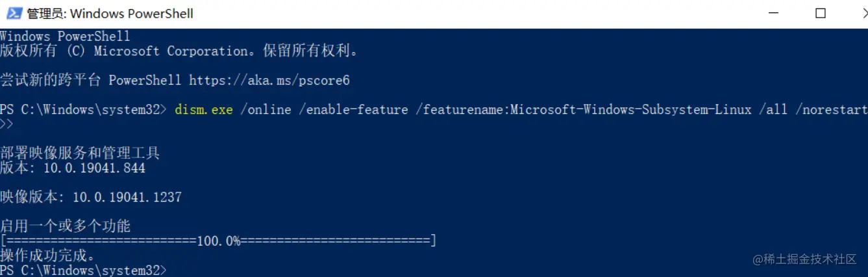Click the >> continuation prompt line
The height and width of the screenshot is (277, 868).
(x=7, y=124)
